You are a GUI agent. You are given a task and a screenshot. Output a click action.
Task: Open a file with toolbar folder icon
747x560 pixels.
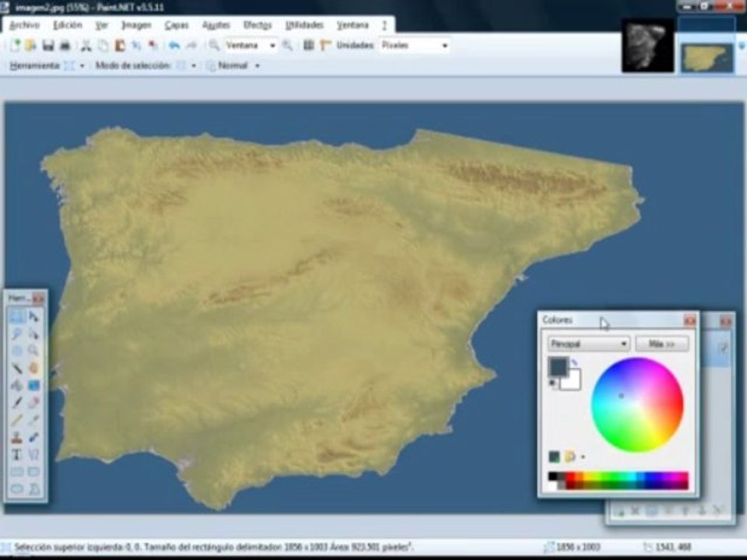click(x=31, y=45)
